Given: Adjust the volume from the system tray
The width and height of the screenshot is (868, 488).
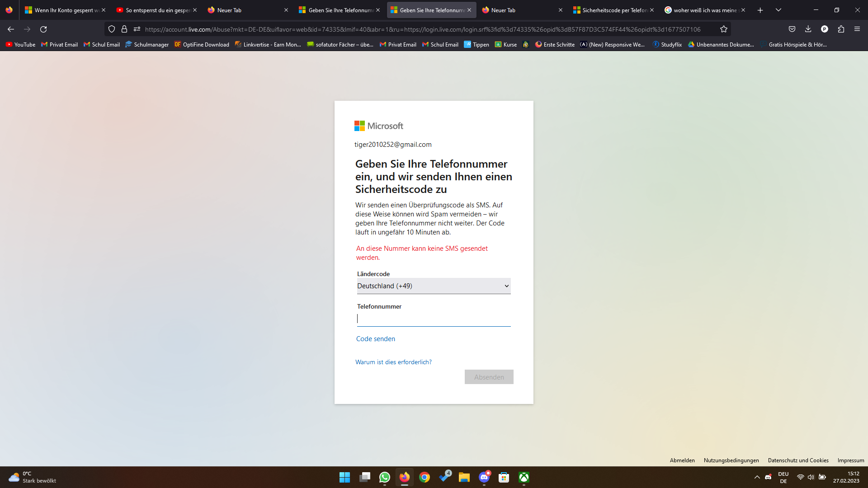Looking at the screenshot, I should point(811,477).
